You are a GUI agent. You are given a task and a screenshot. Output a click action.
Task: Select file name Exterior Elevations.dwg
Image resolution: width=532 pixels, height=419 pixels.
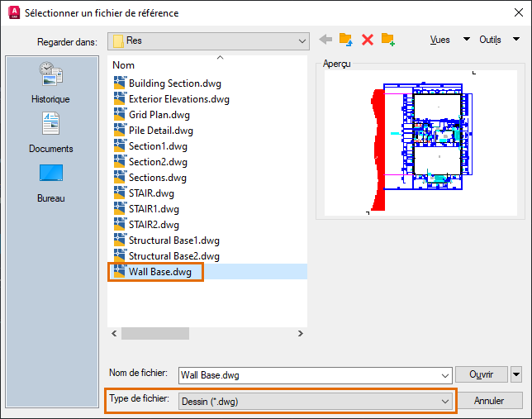coord(179,99)
